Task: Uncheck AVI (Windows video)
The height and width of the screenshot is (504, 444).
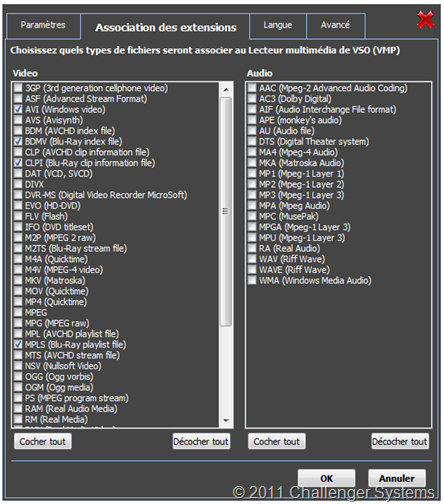Action: click(x=18, y=109)
